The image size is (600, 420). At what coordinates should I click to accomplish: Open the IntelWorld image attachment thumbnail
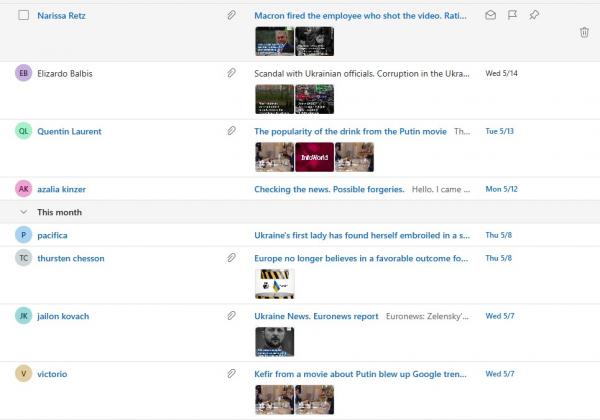(x=314, y=156)
